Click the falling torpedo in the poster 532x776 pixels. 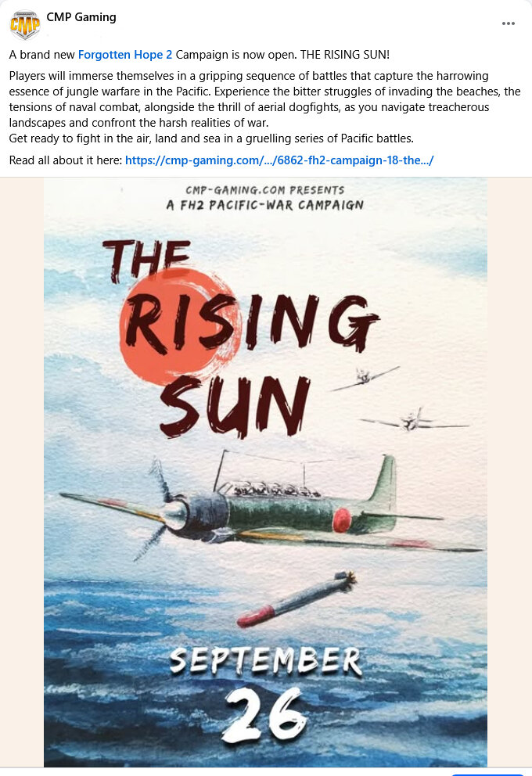click(296, 600)
